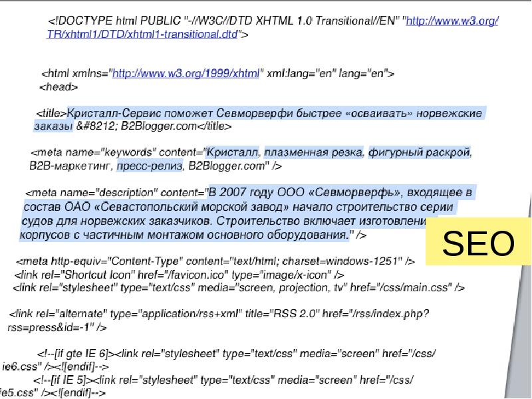Open the w3.org/1999/xhtml namespace link

(186, 74)
